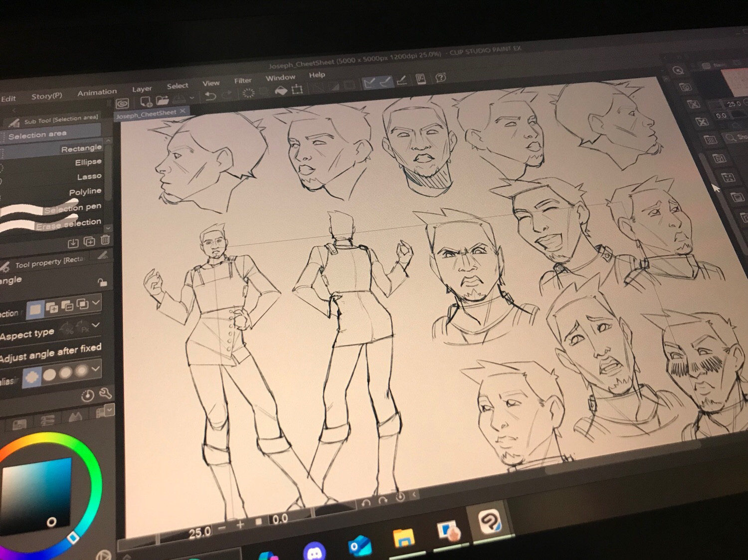Click the Clear (dotted circle) icon

pos(248,93)
